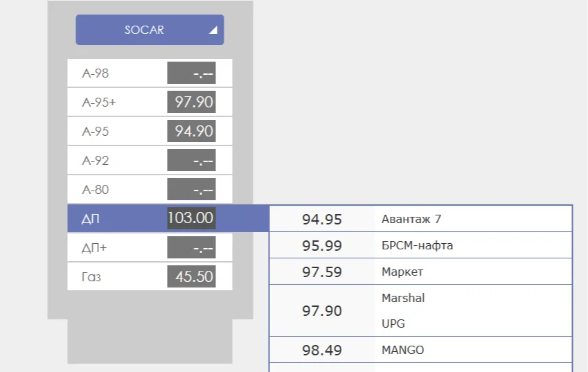
Task: Select the A-95+ fuel row
Action: [x=150, y=102]
